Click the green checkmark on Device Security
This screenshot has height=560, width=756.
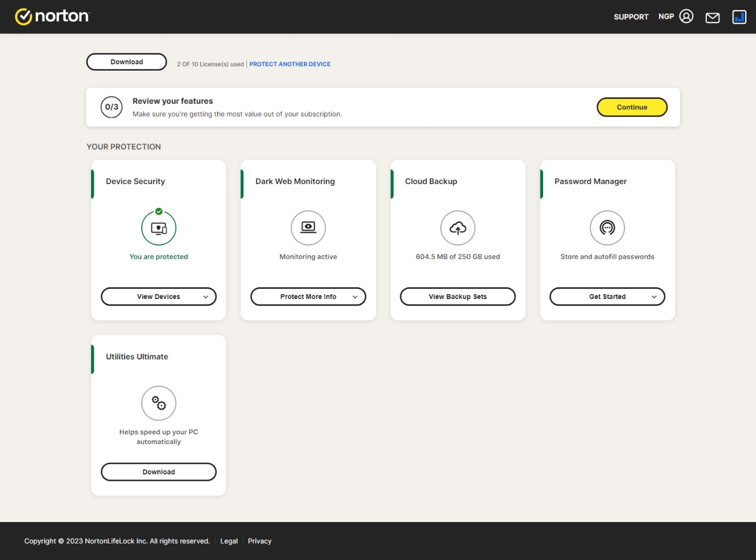pos(159,211)
